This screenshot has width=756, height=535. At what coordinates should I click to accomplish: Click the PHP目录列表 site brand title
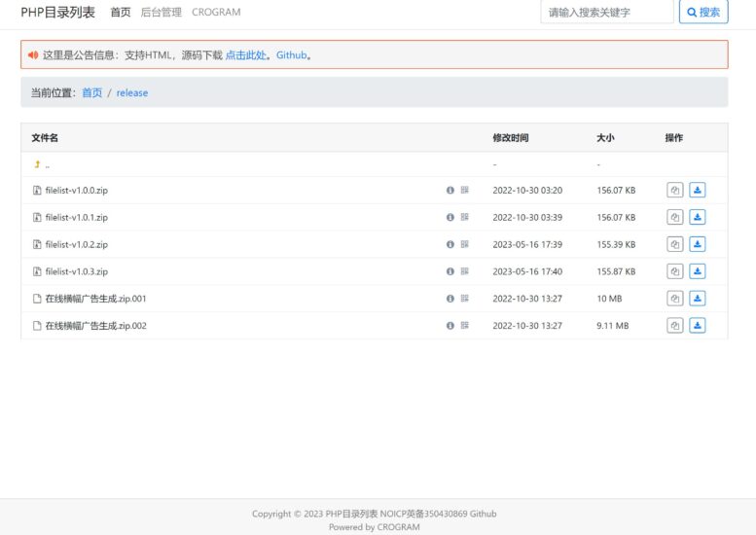57,13
